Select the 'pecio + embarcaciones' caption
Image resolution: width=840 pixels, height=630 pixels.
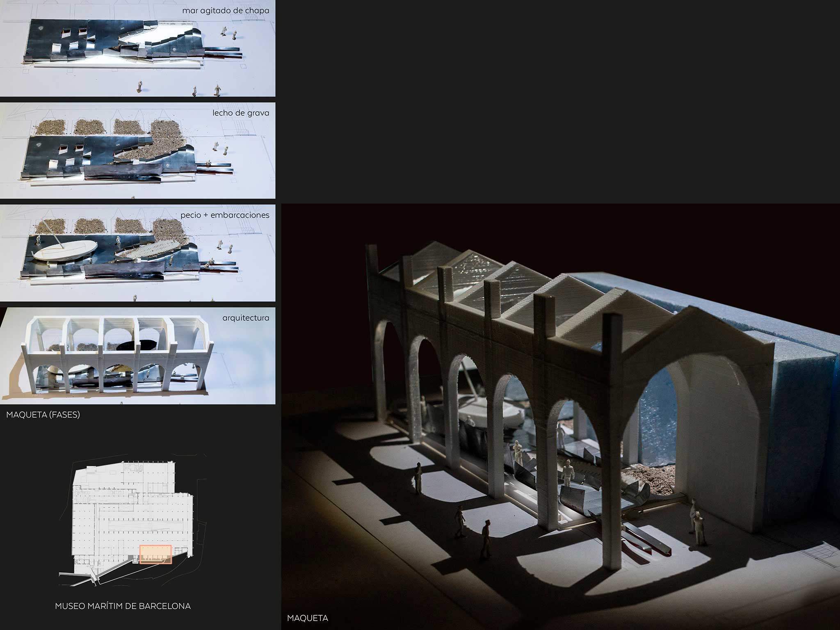click(225, 215)
